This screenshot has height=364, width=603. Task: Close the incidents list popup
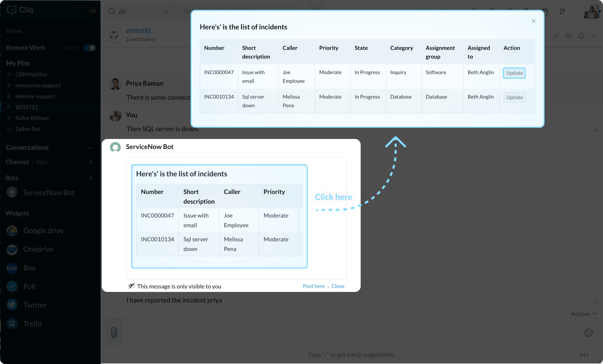[533, 21]
